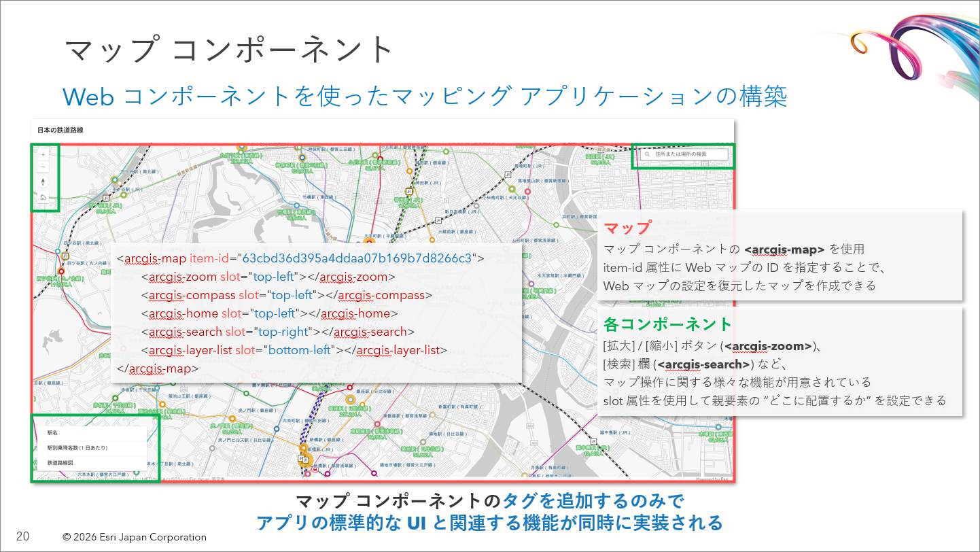The image size is (980, 552).
Task: Focus the 住所または場所の検索 search field
Action: tap(684, 154)
